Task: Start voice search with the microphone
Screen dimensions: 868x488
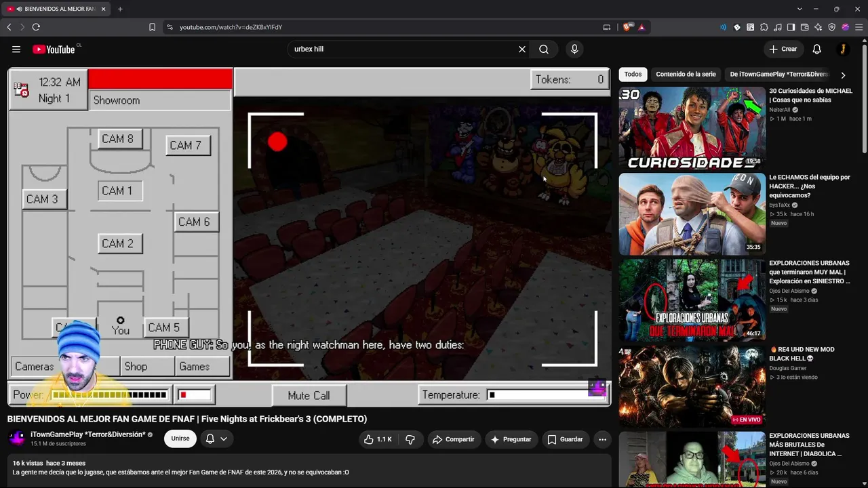Action: tap(574, 49)
